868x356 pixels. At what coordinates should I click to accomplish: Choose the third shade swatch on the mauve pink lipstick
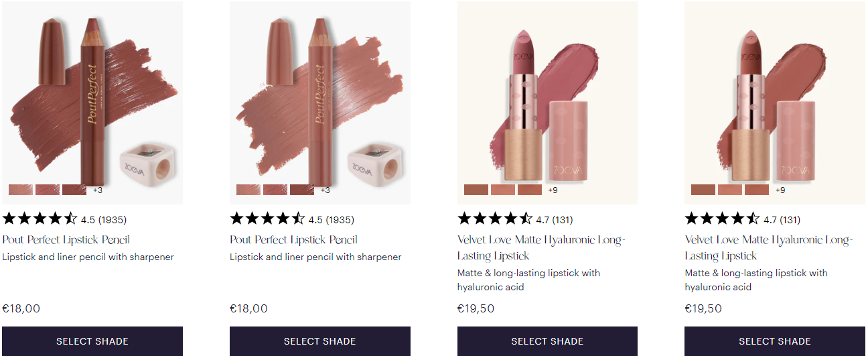point(530,190)
